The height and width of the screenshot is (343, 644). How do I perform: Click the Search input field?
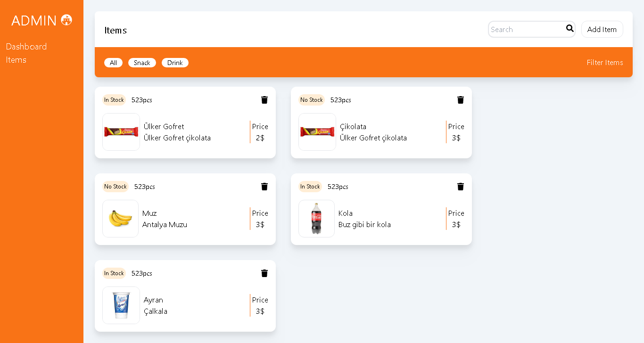(523, 29)
